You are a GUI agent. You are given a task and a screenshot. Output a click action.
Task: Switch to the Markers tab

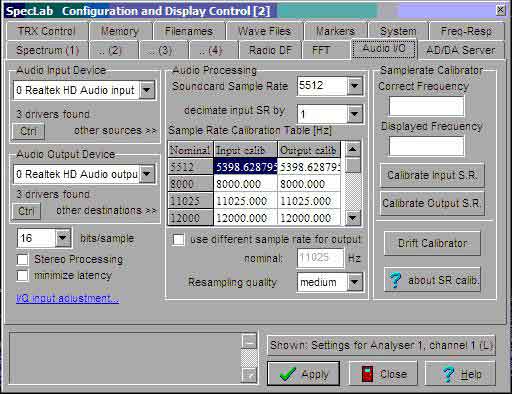click(335, 31)
